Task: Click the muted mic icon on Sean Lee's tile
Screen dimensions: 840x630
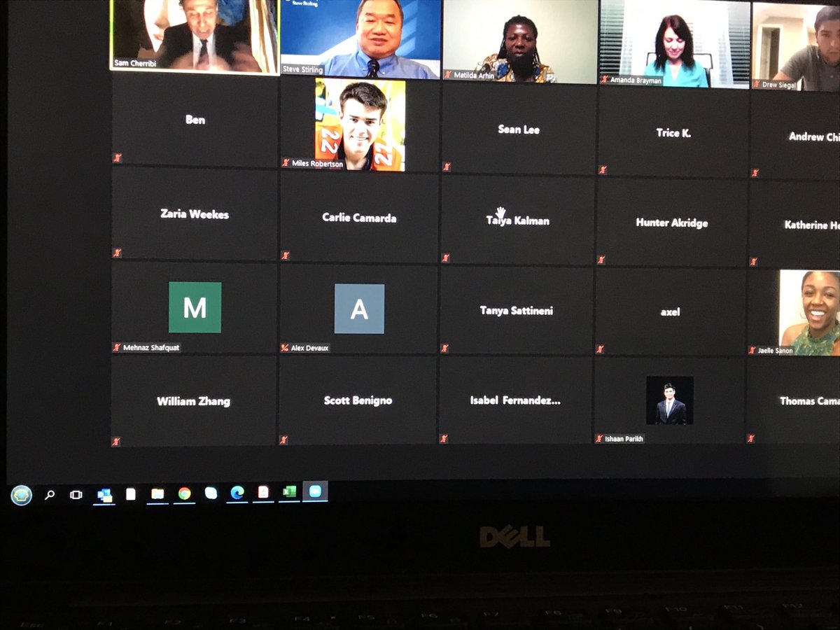Action: (x=446, y=167)
